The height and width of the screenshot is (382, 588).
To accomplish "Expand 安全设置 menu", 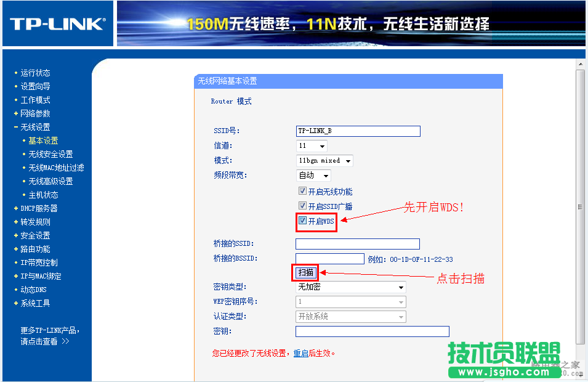I will [x=35, y=235].
